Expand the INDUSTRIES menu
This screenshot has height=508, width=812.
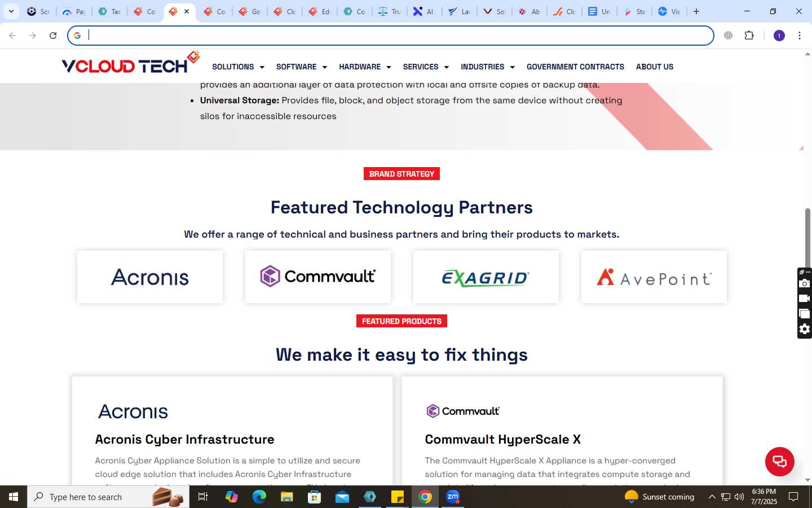488,67
